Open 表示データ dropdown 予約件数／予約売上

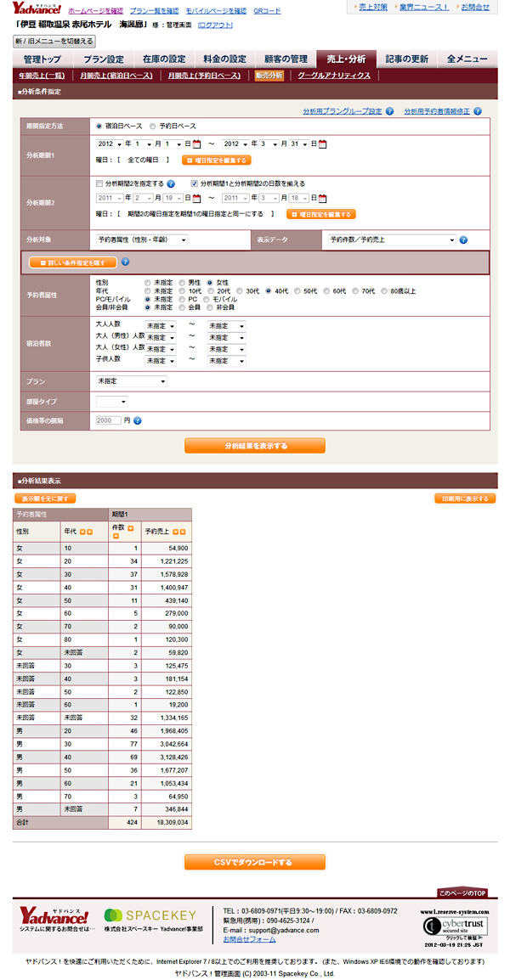tap(393, 239)
